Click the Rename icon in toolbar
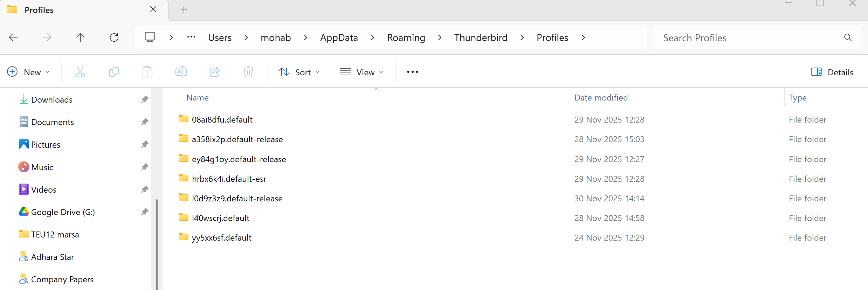The height and width of the screenshot is (290, 868). [181, 72]
